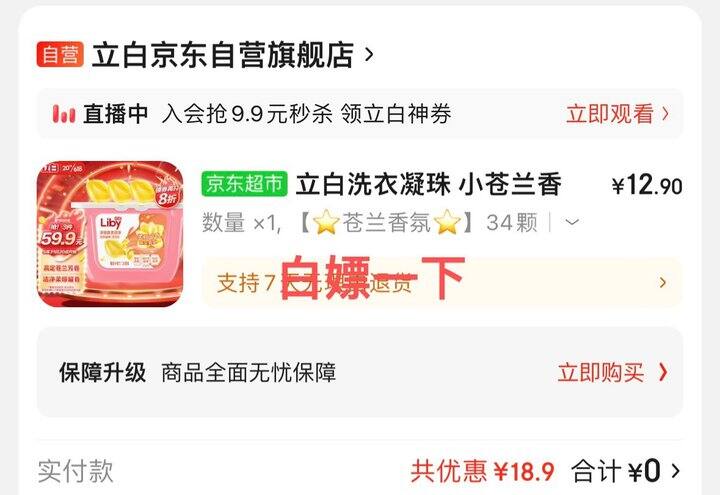Image resolution: width=720 pixels, height=495 pixels.
Task: Click 立即观看 link
Action: (610, 114)
